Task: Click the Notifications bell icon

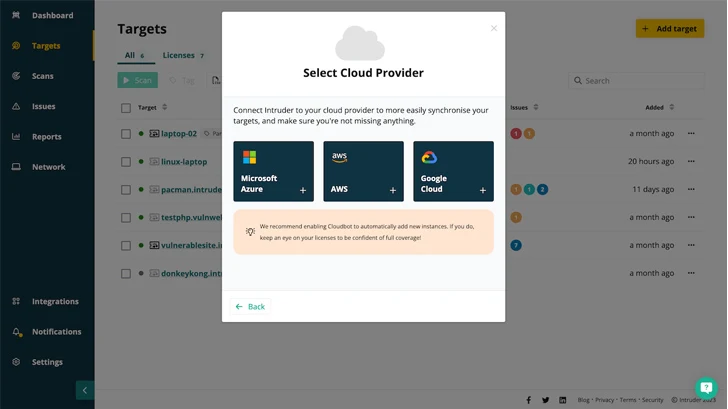Action: coord(16,331)
